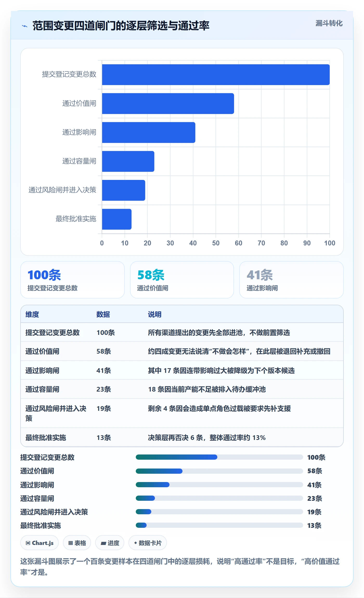Open the 100条 summary card
Image resolution: width=364 pixels, height=598 pixels.
coord(73,280)
